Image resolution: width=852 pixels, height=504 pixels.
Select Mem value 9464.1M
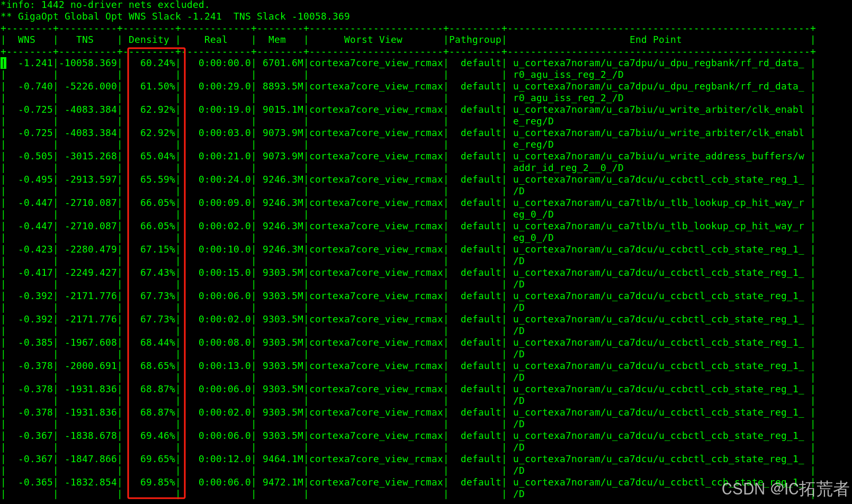pos(283,459)
